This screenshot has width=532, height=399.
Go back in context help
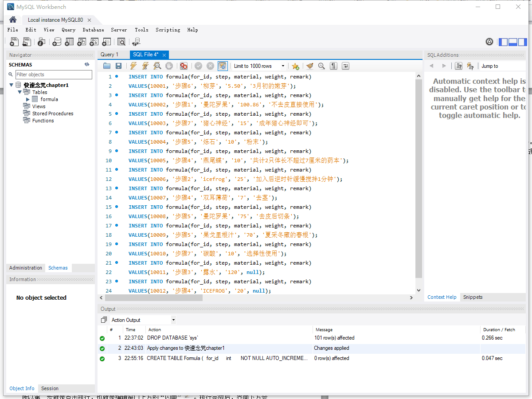[431, 66]
